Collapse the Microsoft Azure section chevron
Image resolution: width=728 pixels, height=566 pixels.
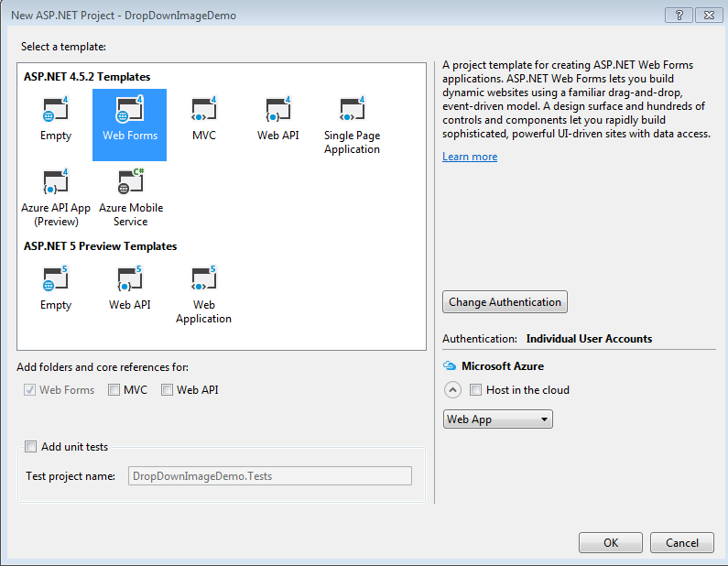click(x=452, y=389)
